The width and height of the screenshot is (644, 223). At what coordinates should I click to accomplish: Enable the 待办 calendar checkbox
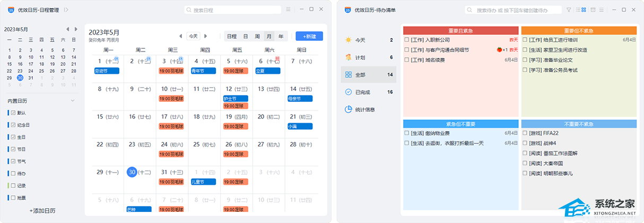13,173
